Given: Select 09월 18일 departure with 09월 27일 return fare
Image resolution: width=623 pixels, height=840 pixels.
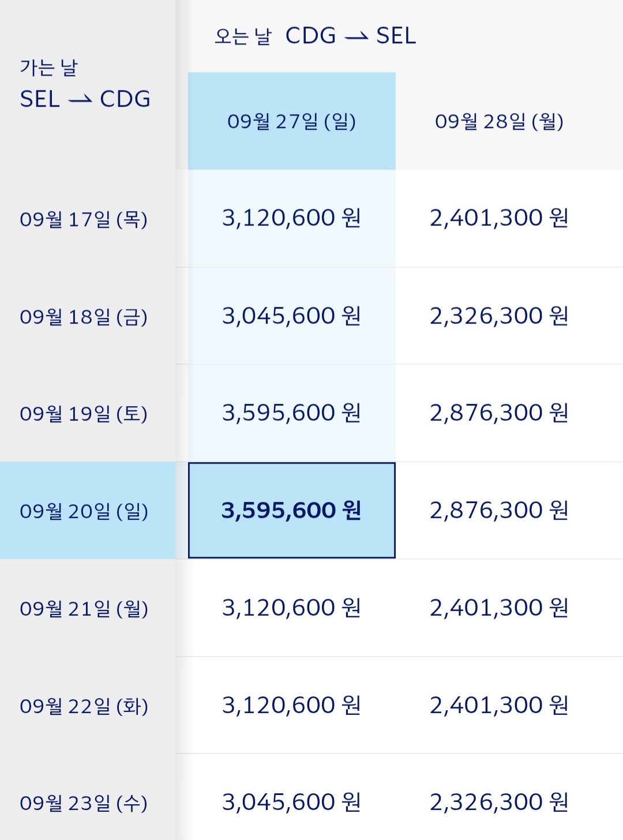Looking at the screenshot, I should pyautogui.click(x=291, y=316).
